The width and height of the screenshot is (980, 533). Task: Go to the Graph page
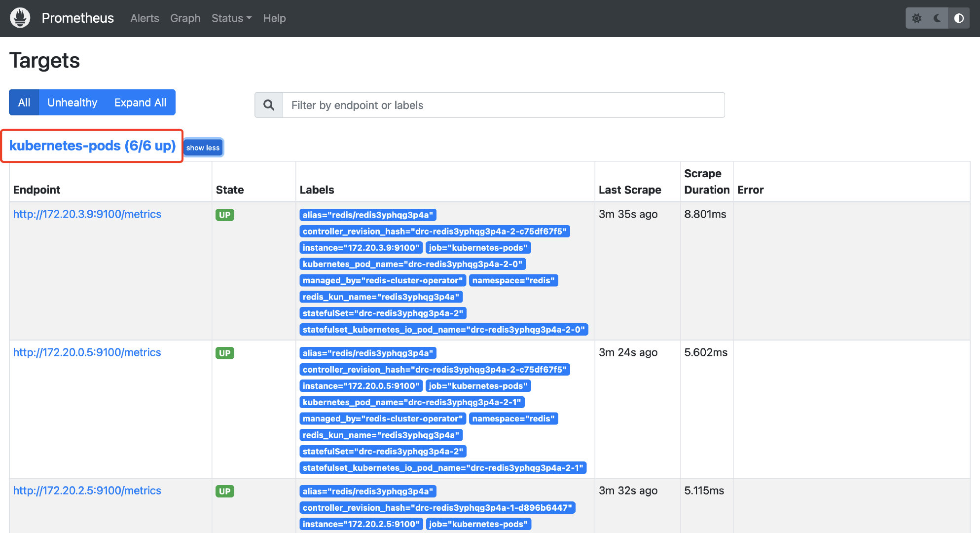185,18
